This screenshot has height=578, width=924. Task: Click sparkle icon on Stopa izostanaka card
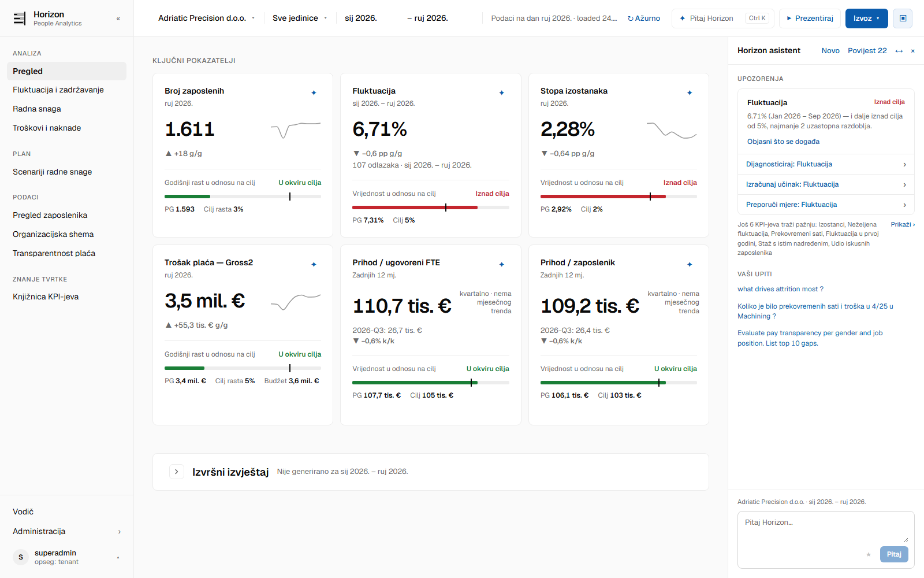[x=690, y=92]
